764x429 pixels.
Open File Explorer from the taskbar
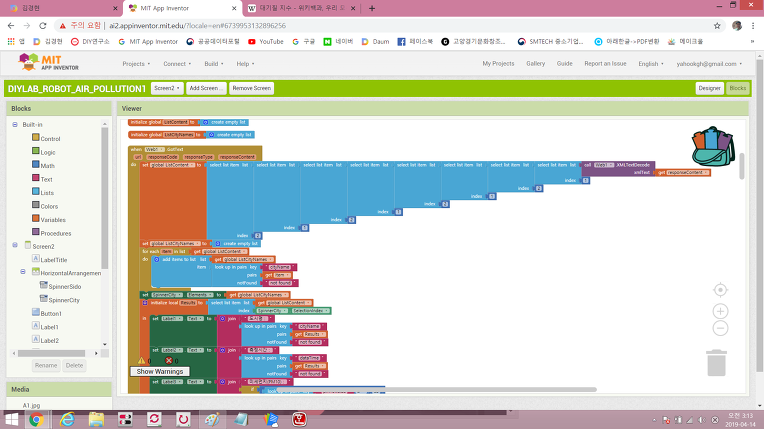(96, 419)
